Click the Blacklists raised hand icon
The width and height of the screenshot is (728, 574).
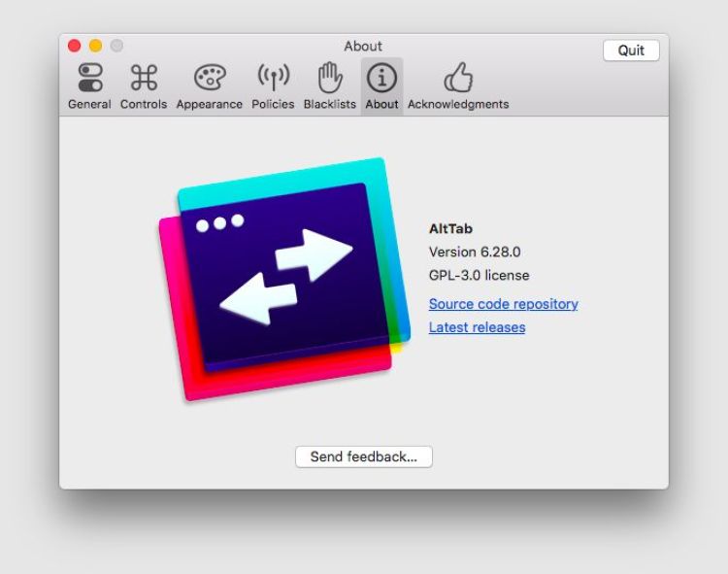[330, 78]
